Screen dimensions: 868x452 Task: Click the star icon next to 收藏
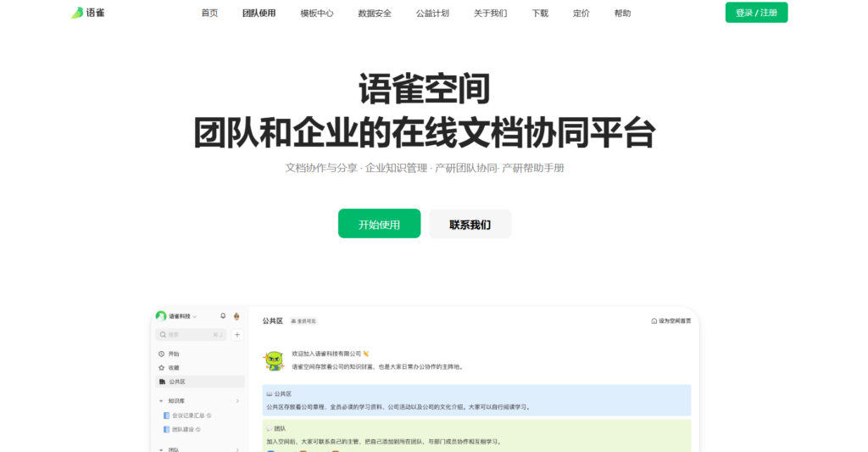(162, 367)
